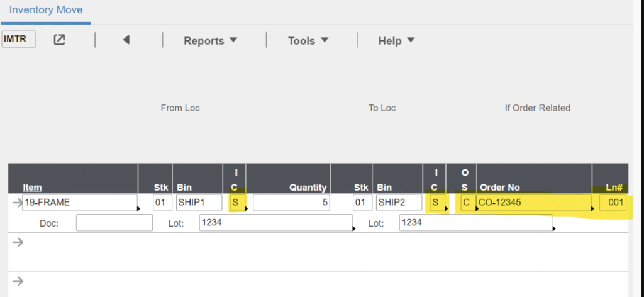Click the 19-FRAME item field
The width and height of the screenshot is (644, 297).
coord(79,203)
